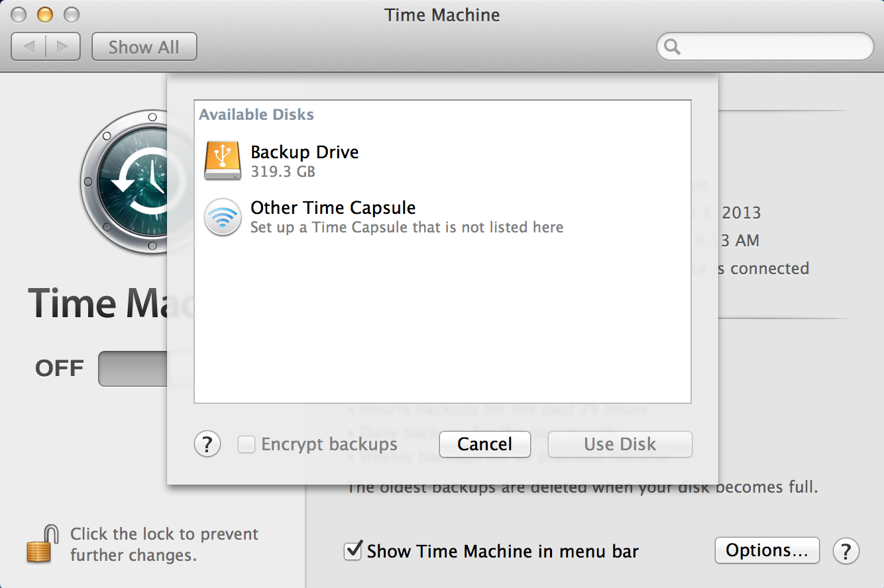Toggle the Time Machine OFF/ON switch

[x=133, y=369]
